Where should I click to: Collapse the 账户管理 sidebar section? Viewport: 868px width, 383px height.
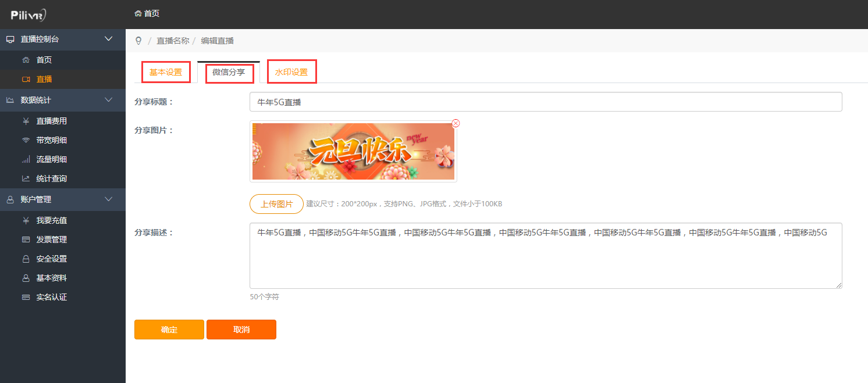tap(108, 199)
